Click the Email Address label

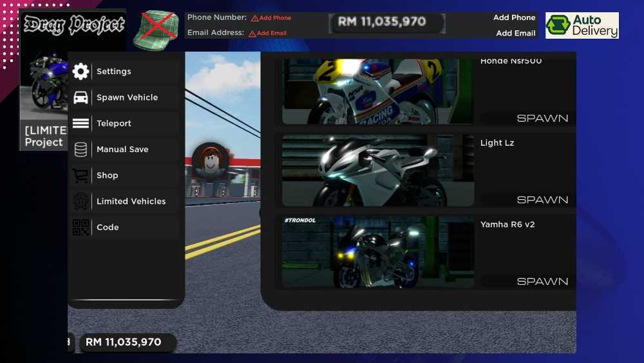[216, 32]
